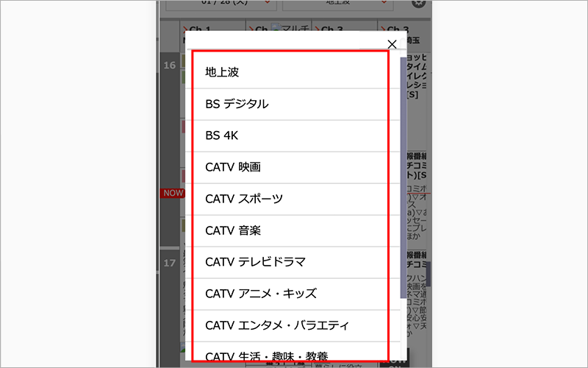Open the settings gear icon
Viewport: 588px width, 368px height.
click(x=419, y=3)
